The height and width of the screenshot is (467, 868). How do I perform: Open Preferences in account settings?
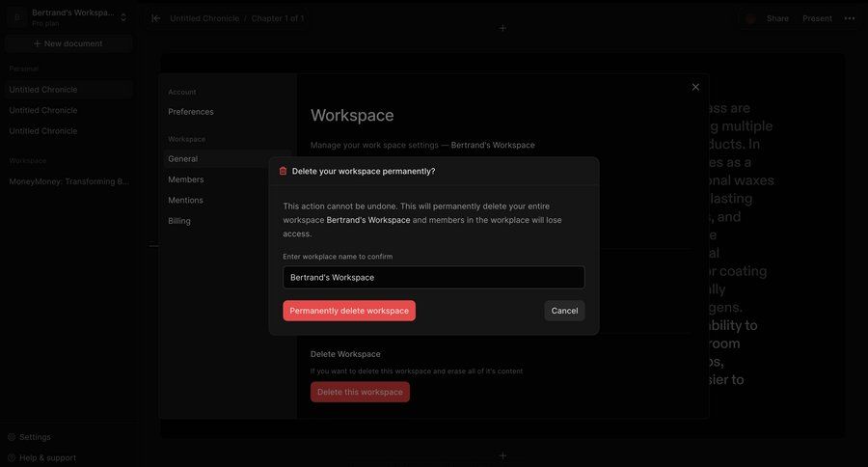[x=191, y=112]
